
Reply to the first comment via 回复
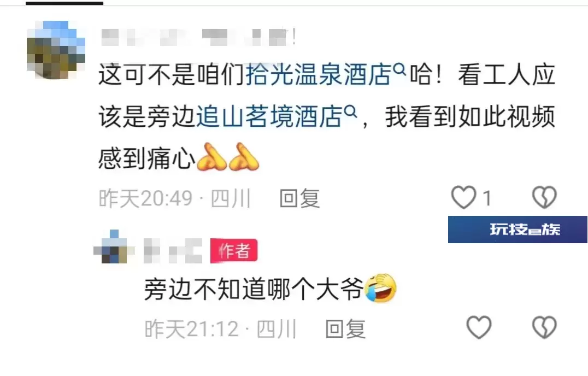299,198
